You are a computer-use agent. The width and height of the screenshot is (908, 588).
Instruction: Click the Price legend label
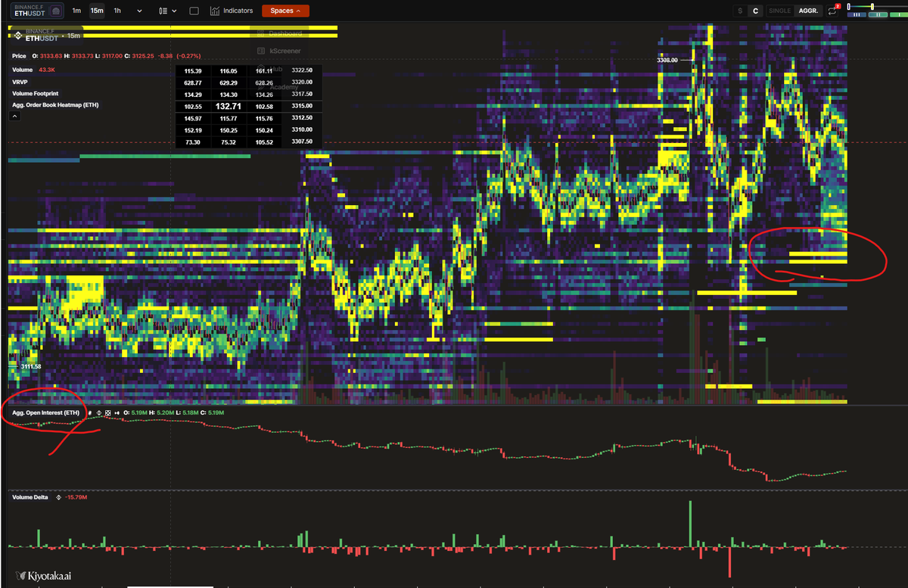[19, 56]
